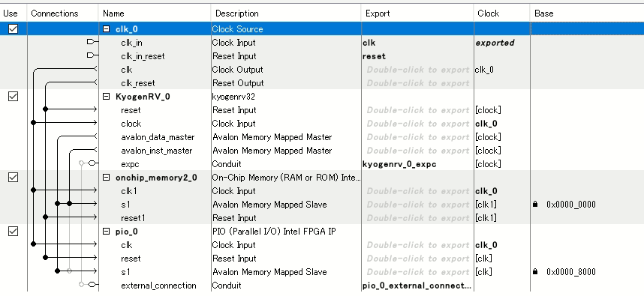Select the clk_reset interface name

(137, 83)
